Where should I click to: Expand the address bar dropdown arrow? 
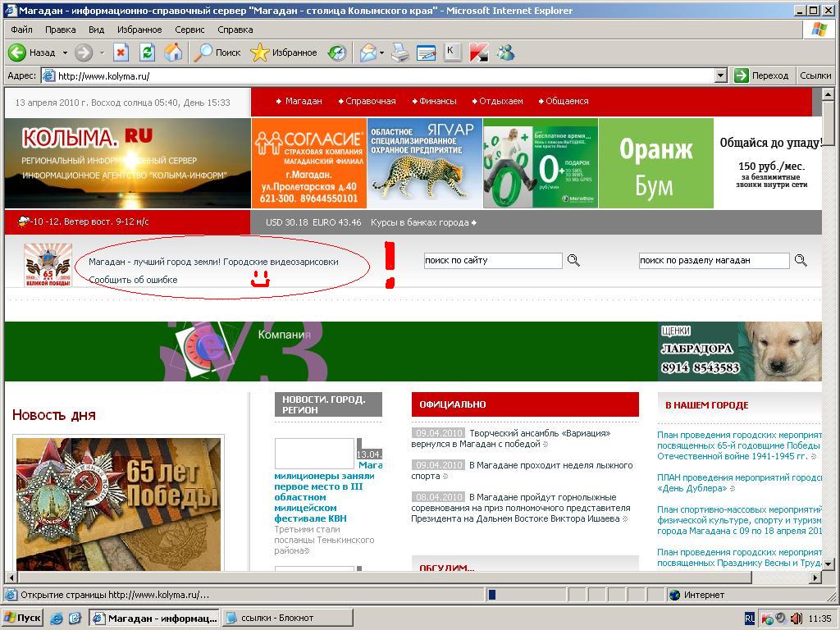pyautogui.click(x=720, y=75)
